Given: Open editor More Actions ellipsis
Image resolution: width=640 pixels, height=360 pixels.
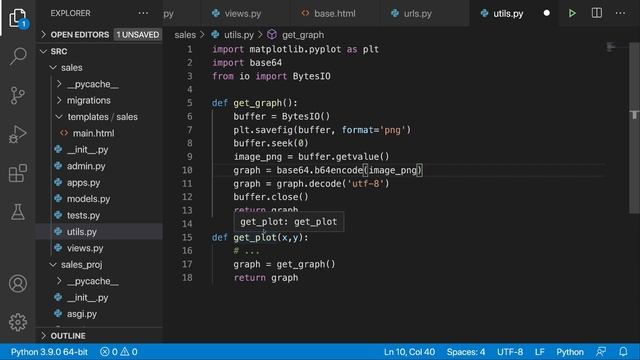Looking at the screenshot, I should coord(620,13).
